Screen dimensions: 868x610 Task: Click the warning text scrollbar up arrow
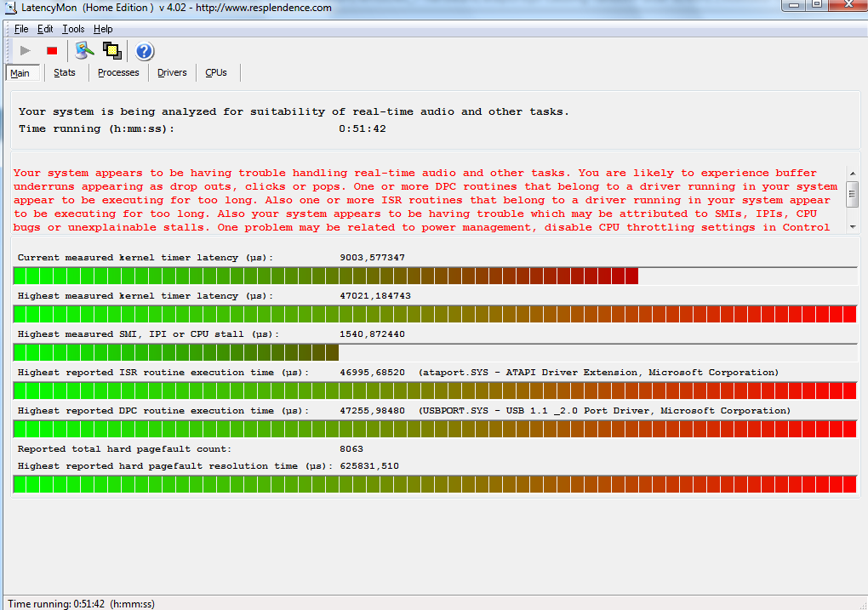[852, 173]
